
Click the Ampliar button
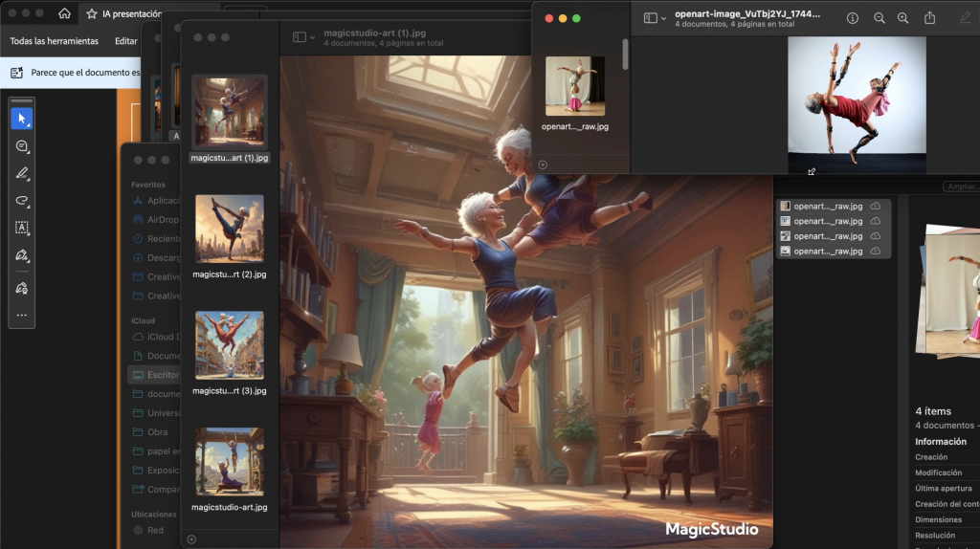(960, 187)
